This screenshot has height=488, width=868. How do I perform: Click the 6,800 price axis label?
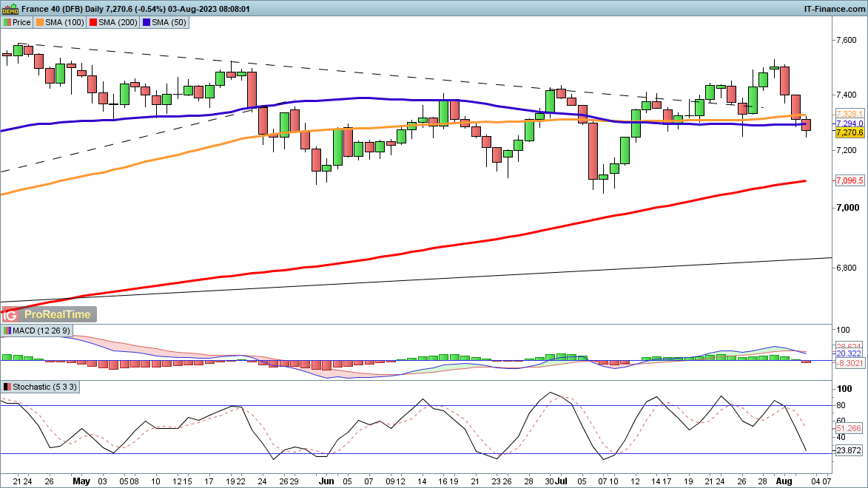(x=847, y=268)
